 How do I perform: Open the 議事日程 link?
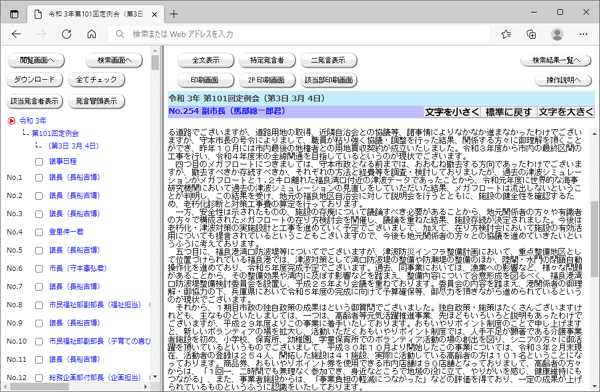point(63,162)
